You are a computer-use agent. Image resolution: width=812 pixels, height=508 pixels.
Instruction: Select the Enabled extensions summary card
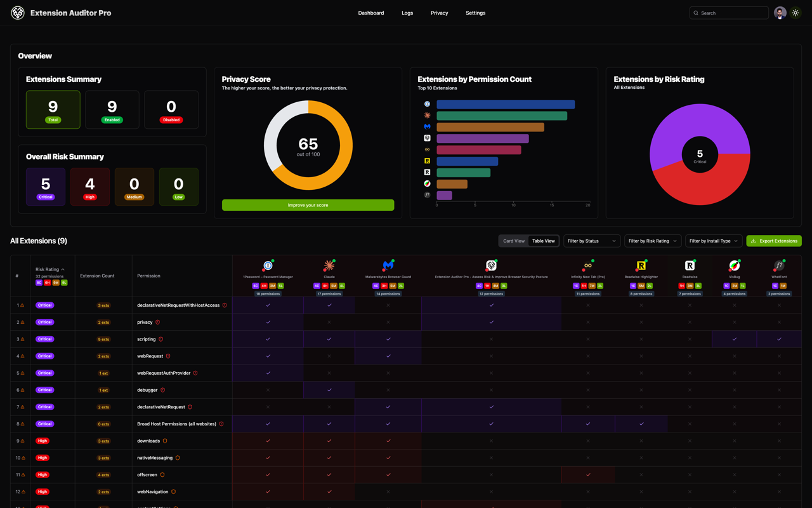(112, 110)
